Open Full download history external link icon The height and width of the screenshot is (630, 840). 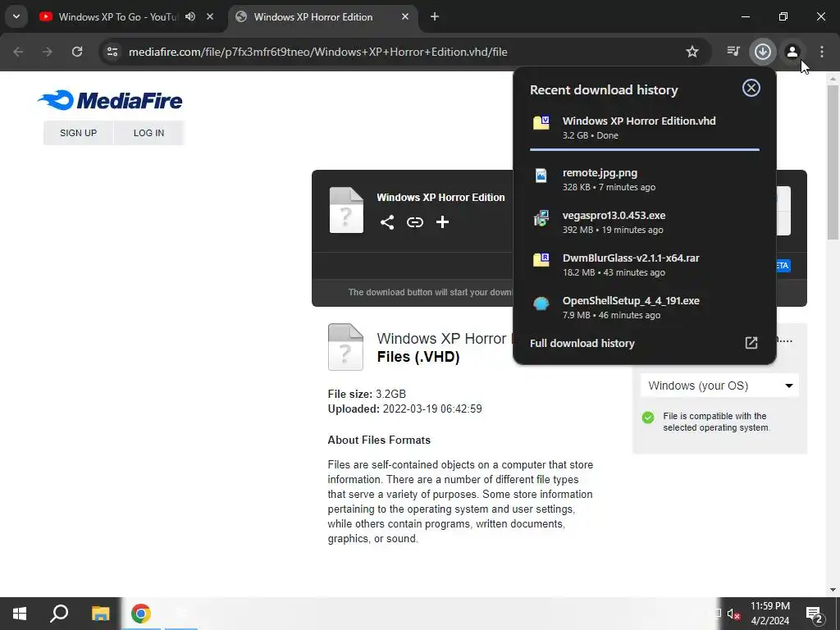(751, 343)
